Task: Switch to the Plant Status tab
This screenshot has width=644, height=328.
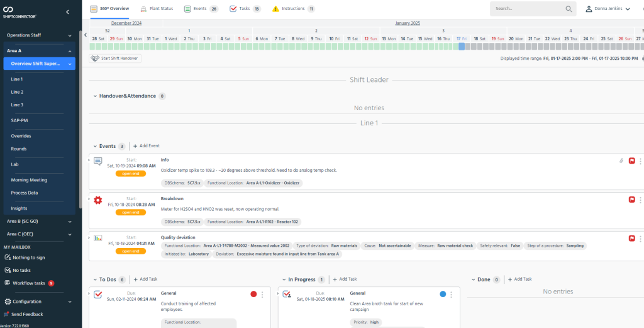Action: click(x=157, y=9)
